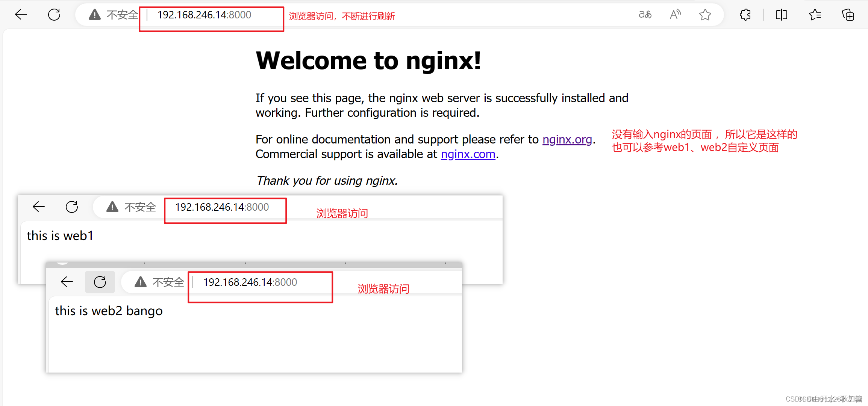Click the top not-secure warning triangle
Image resolution: width=868 pixels, height=406 pixels.
click(x=95, y=15)
